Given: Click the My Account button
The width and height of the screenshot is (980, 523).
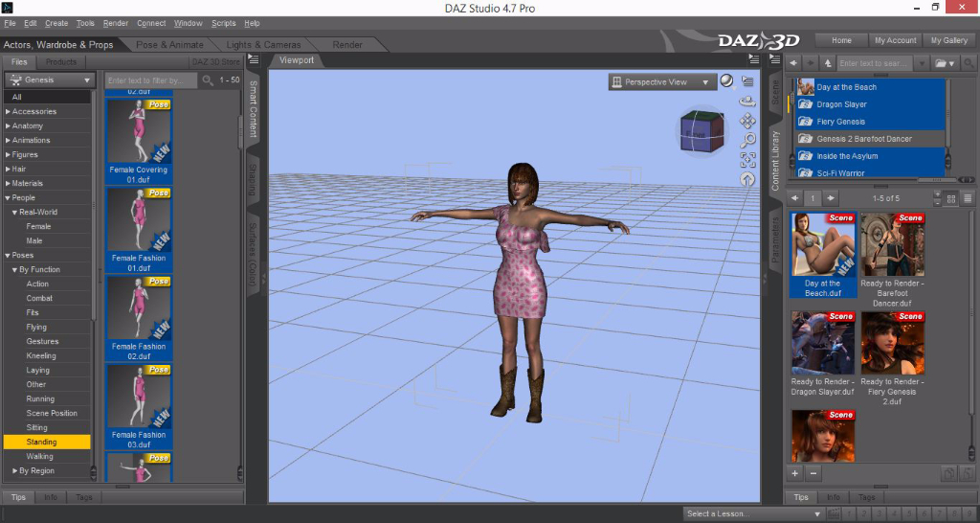Looking at the screenshot, I should pos(895,40).
